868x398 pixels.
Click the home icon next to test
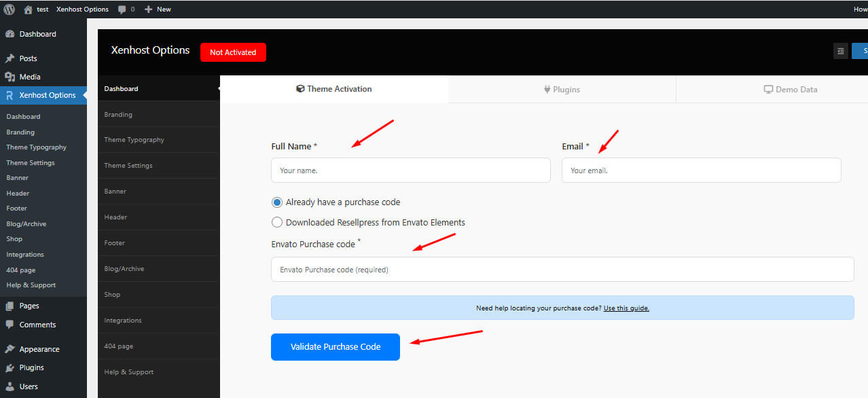click(28, 10)
